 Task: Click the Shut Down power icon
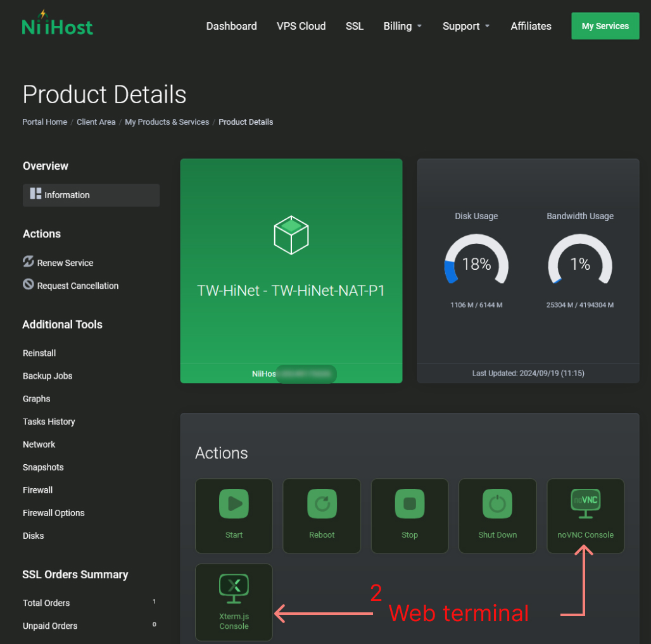pos(497,503)
